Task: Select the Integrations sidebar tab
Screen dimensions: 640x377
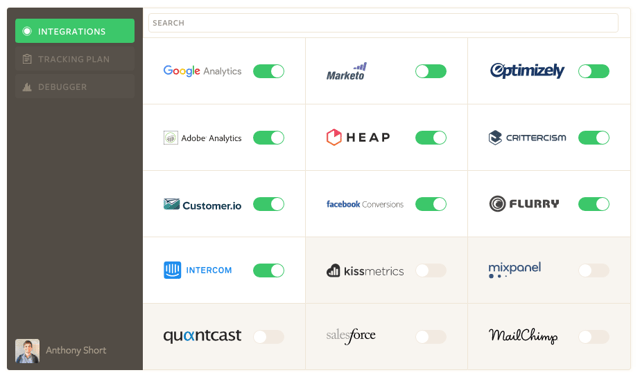Action: pos(75,31)
